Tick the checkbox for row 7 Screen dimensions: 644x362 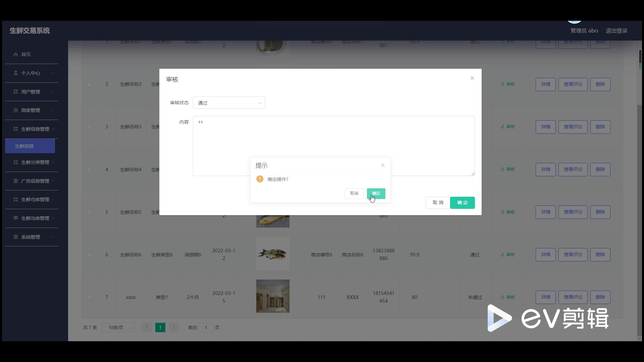[x=90, y=297]
